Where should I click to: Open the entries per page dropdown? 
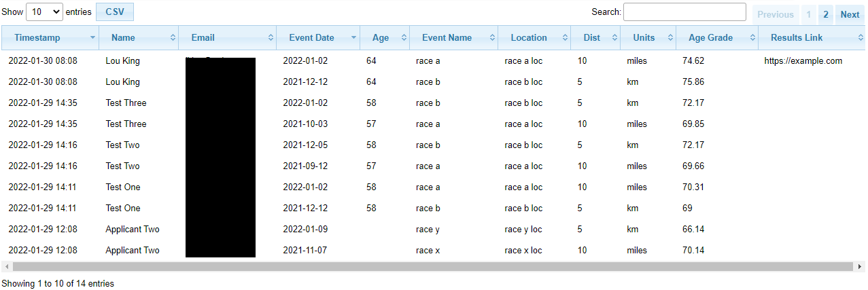pos(44,12)
